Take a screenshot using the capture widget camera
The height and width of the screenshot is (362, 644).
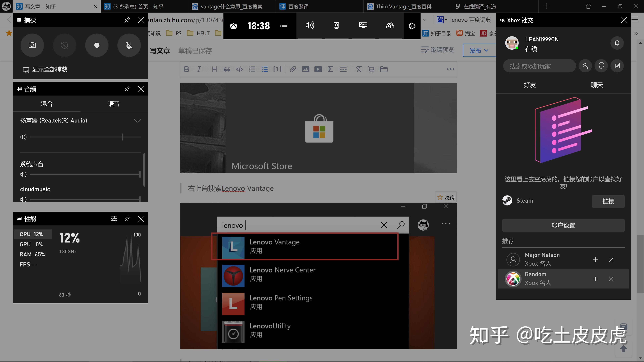32,45
